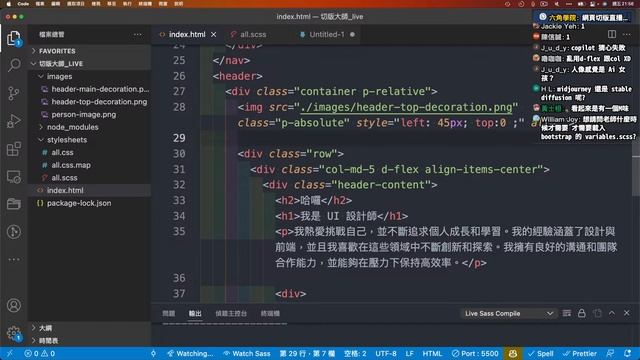The width and height of the screenshot is (640, 360).
Task: Open package-lock.json in explorer
Action: pyautogui.click(x=79, y=203)
